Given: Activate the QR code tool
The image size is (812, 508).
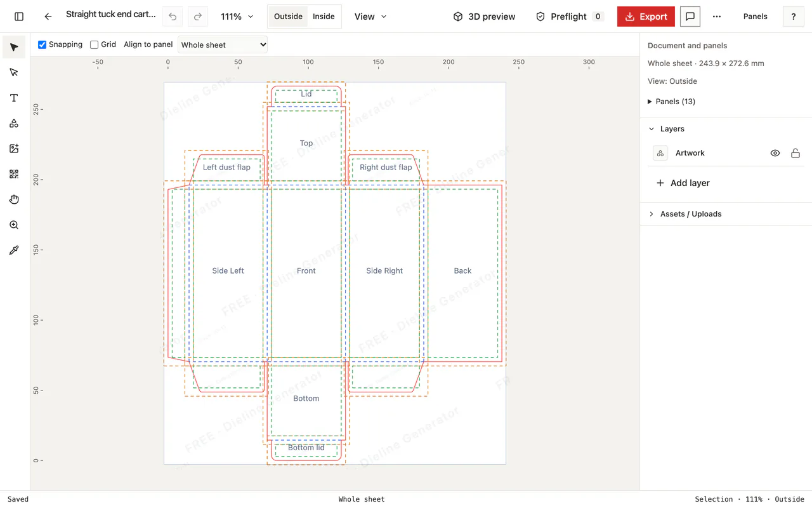Looking at the screenshot, I should click(x=14, y=174).
